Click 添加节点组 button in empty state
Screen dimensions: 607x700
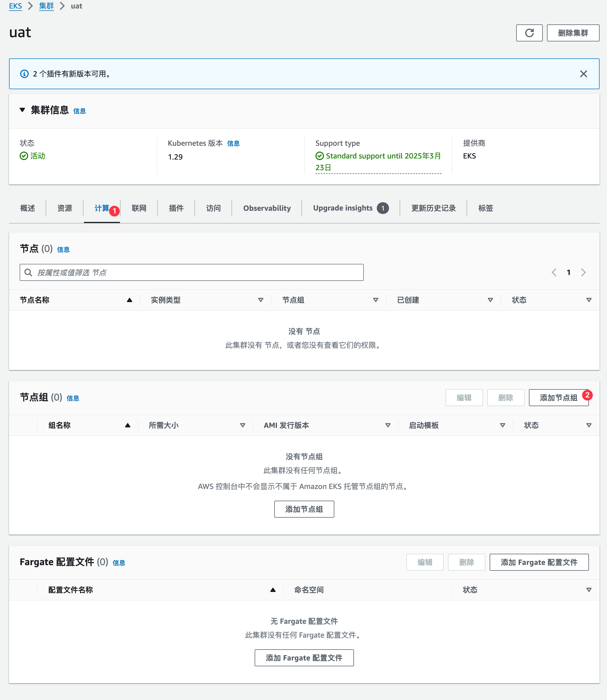pyautogui.click(x=304, y=509)
